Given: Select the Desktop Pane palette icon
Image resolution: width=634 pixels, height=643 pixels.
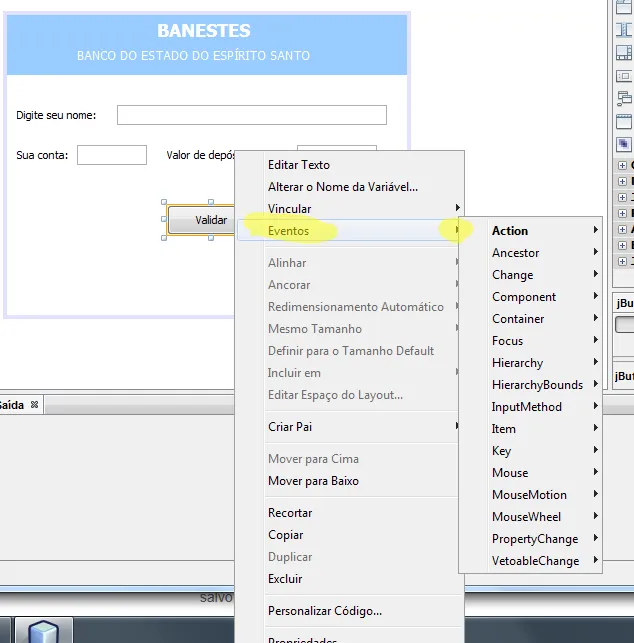Looking at the screenshot, I should click(x=624, y=99).
